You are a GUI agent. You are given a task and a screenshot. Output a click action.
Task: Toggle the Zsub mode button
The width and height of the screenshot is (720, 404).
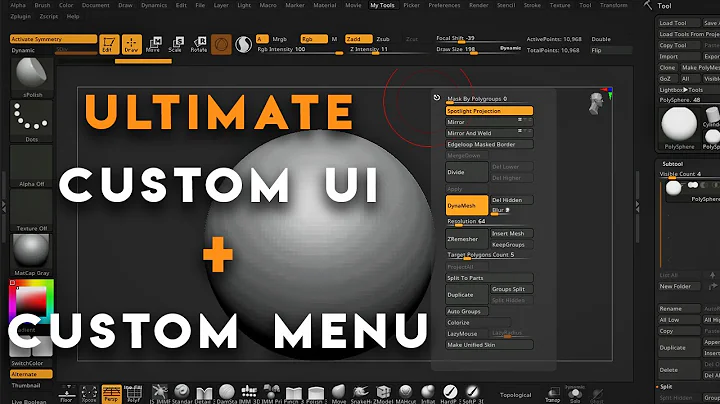(383, 39)
